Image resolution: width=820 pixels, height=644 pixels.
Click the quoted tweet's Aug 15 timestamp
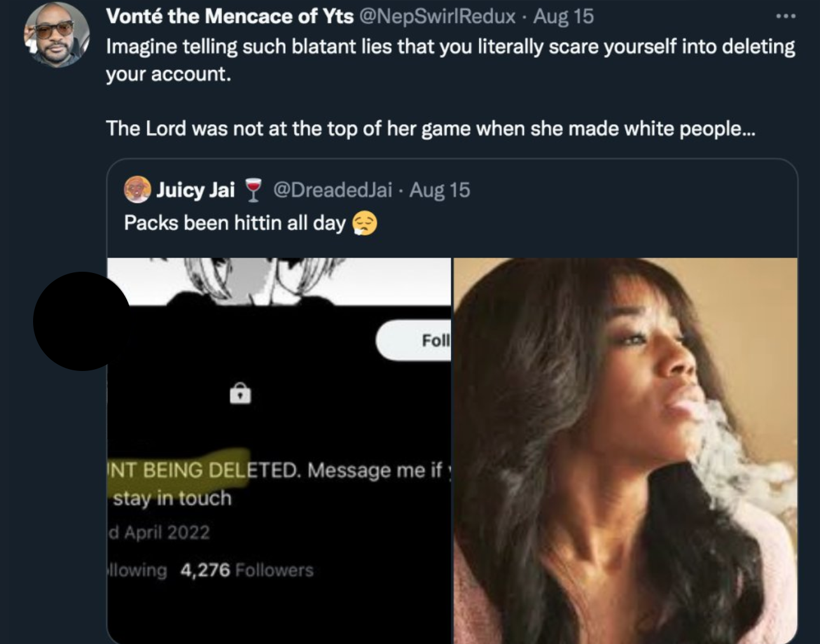440,190
